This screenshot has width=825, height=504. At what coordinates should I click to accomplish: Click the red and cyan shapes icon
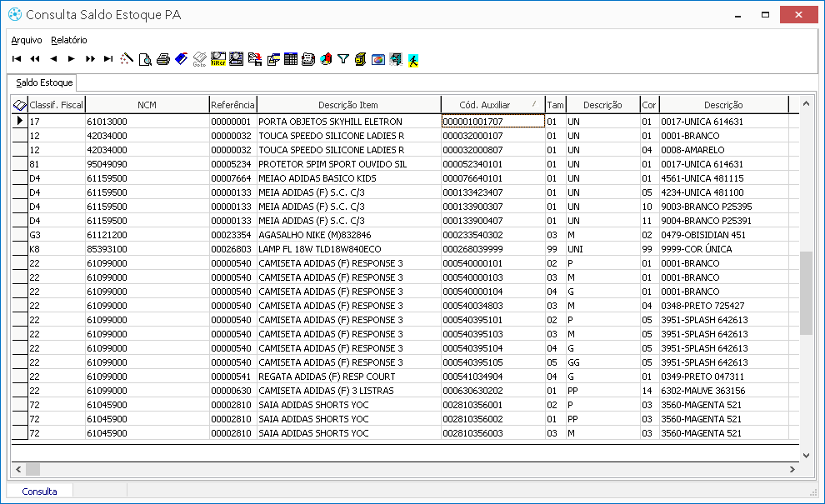(326, 59)
